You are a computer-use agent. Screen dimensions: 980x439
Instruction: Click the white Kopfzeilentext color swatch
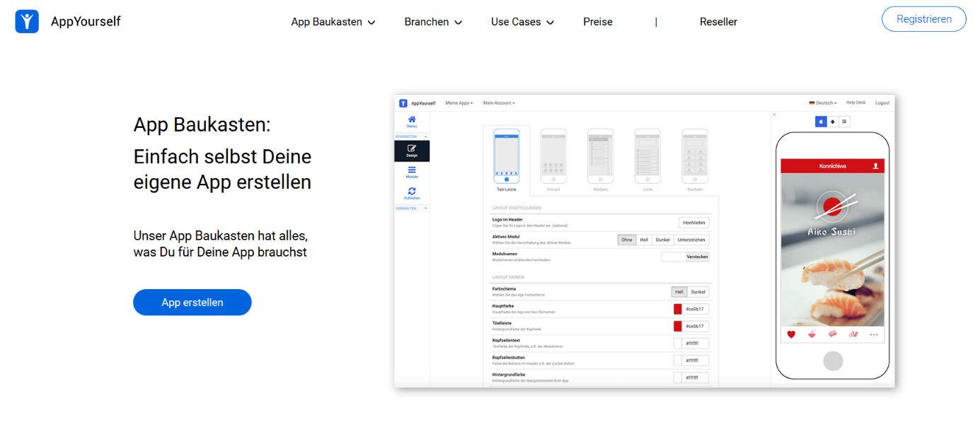(x=678, y=344)
